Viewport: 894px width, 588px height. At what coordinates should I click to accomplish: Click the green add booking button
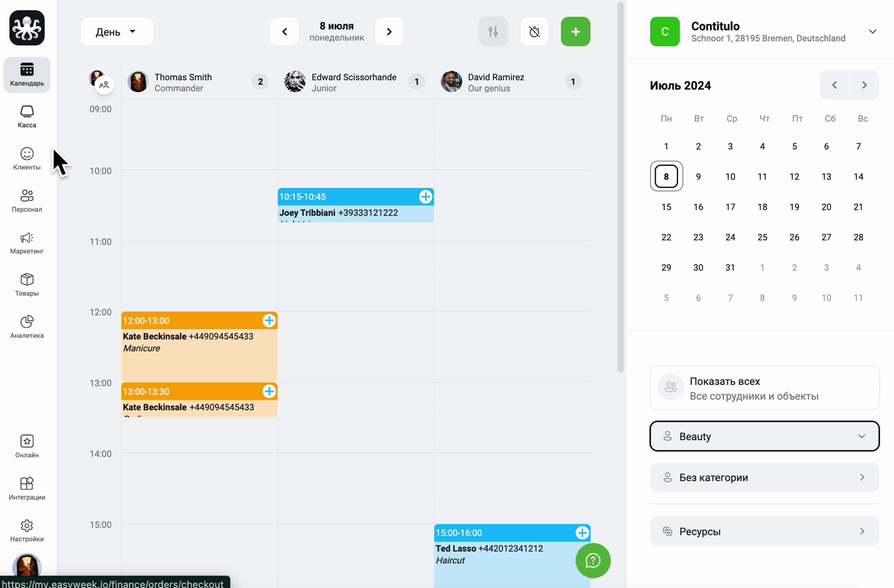tap(575, 32)
